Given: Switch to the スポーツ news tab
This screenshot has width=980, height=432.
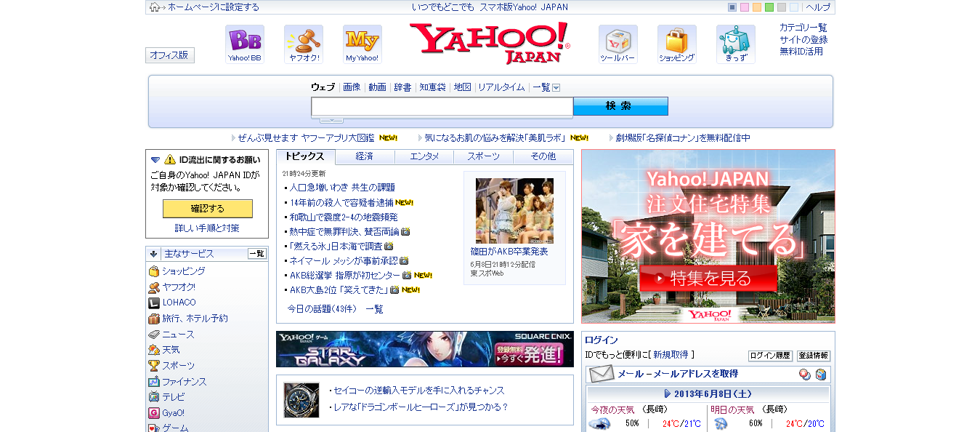Looking at the screenshot, I should tap(484, 156).
